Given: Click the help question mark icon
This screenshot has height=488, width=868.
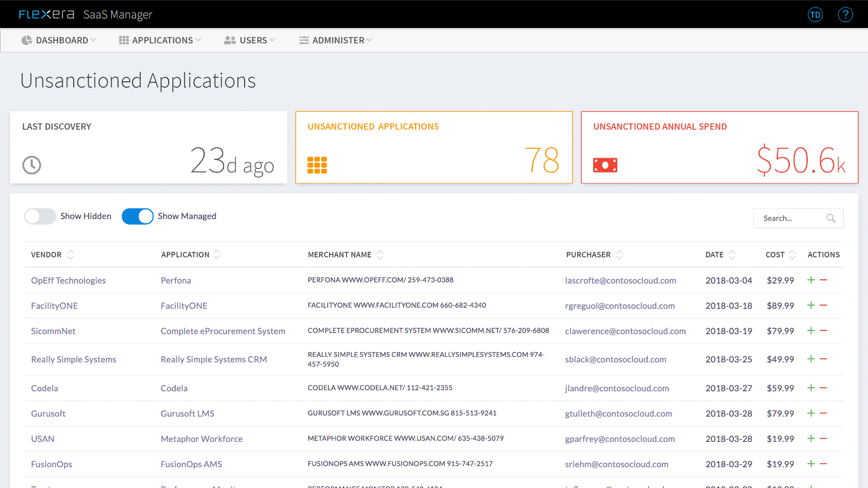Looking at the screenshot, I should pos(845,14).
